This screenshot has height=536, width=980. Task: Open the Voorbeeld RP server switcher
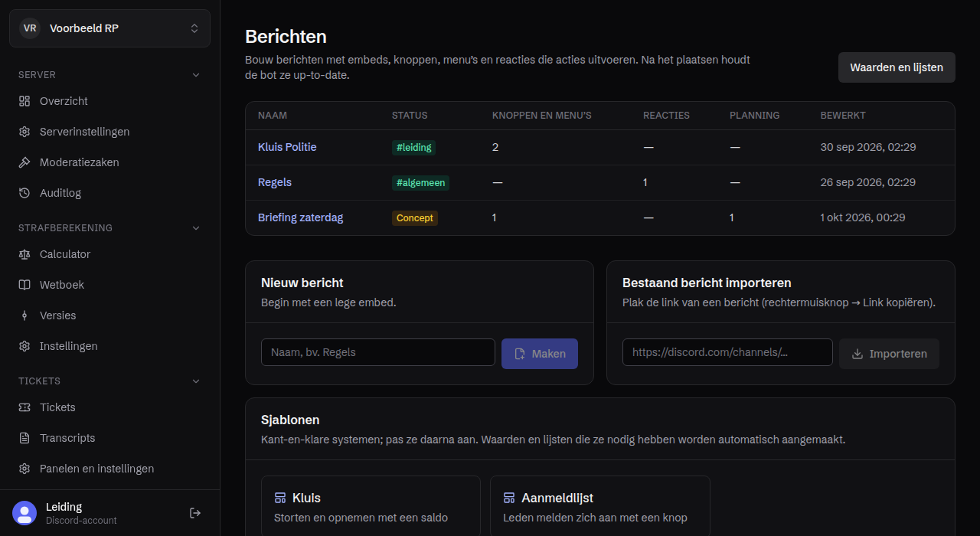coord(109,28)
